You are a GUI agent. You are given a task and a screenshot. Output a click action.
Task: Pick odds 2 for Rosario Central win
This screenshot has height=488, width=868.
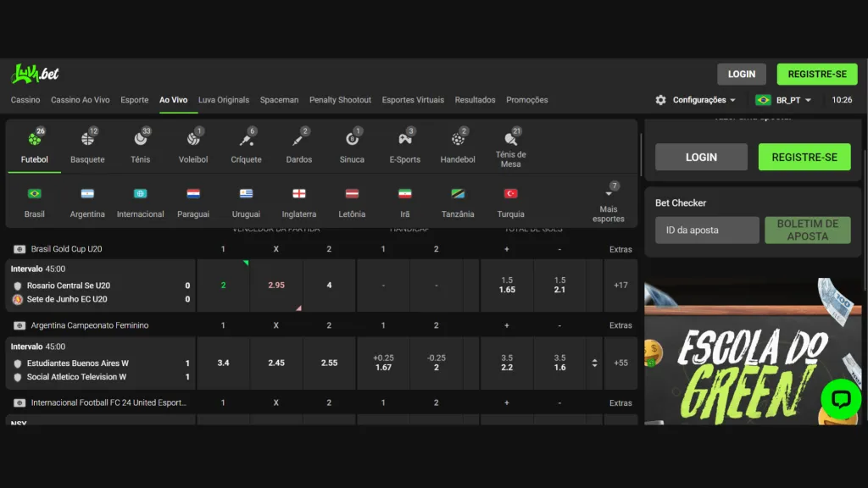click(223, 285)
